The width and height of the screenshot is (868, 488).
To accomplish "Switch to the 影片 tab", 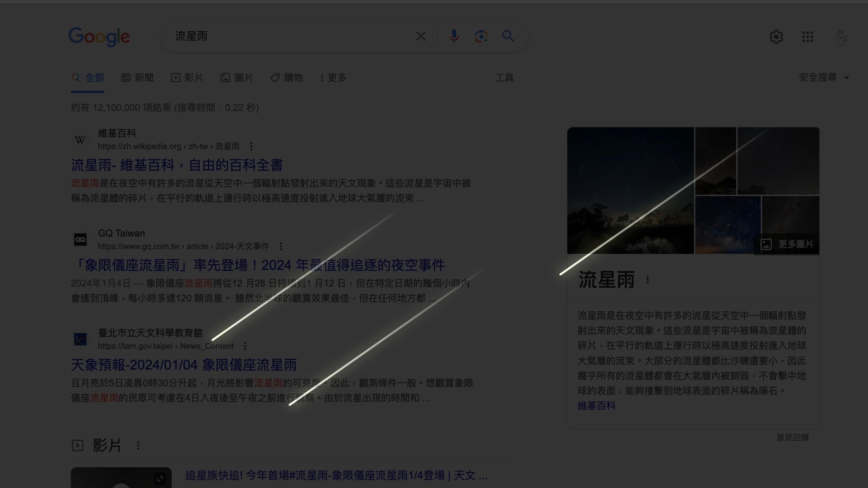I will tap(187, 78).
